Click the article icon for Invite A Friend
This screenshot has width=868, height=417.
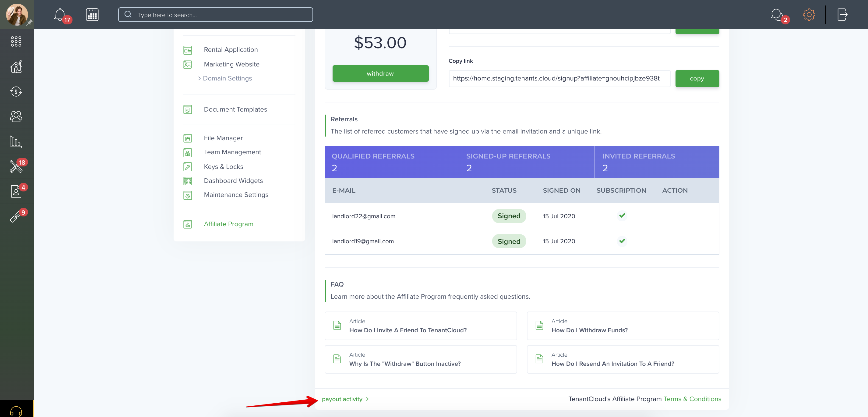coord(337,325)
